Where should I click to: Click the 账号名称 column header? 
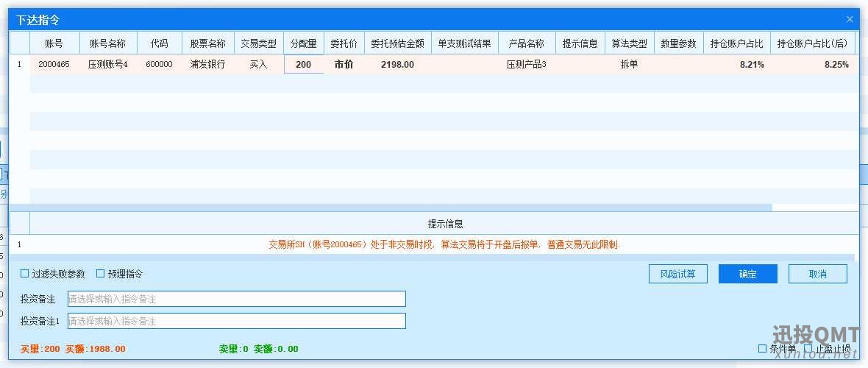(x=107, y=43)
